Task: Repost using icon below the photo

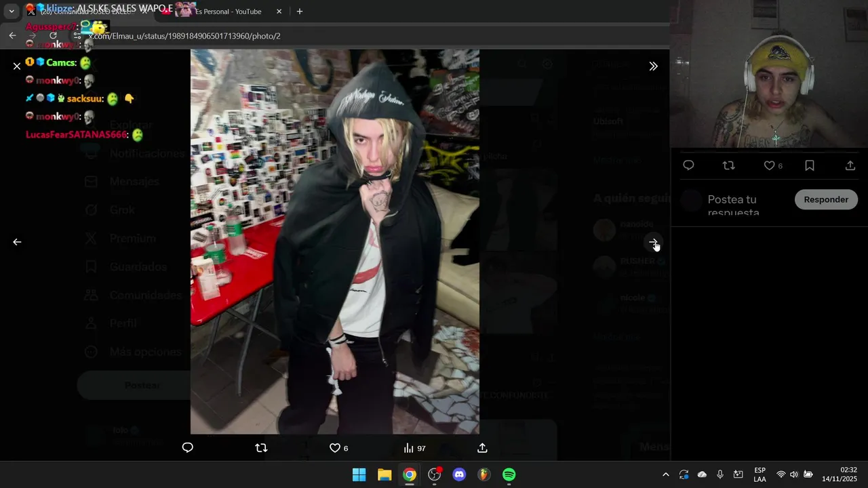Action: (261, 448)
